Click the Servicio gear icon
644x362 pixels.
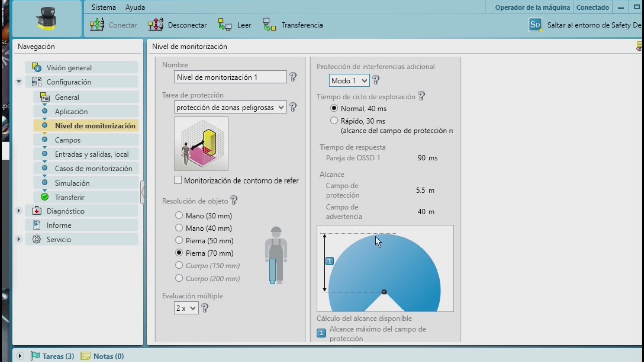coord(37,240)
